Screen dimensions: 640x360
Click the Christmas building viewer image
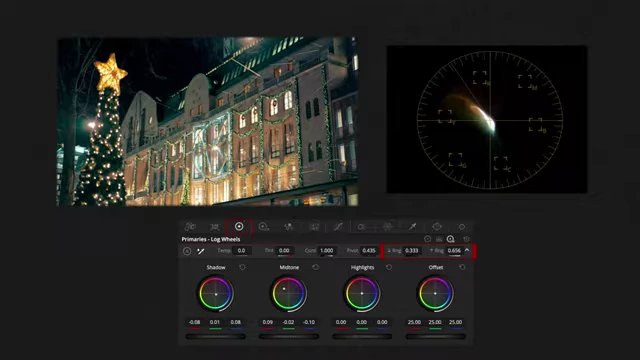click(x=207, y=121)
